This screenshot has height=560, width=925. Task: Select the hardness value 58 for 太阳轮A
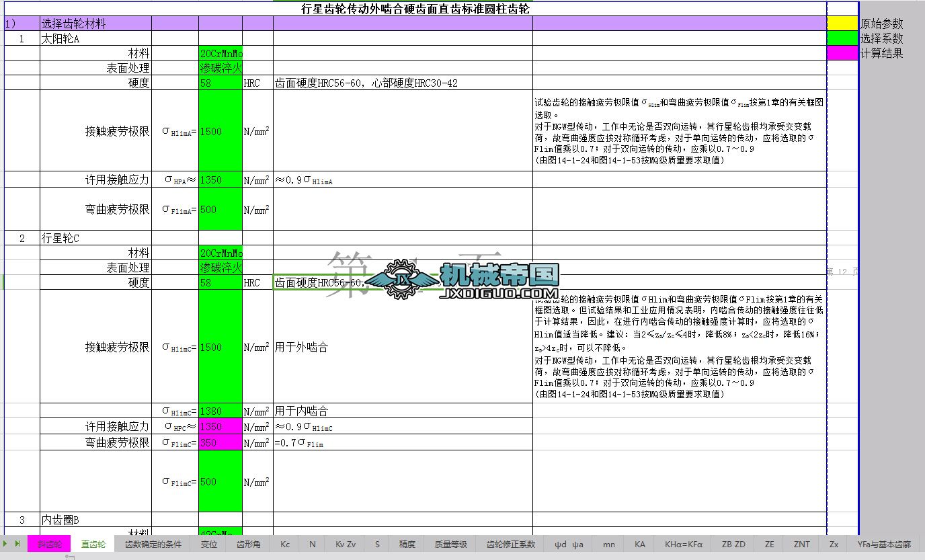pyautogui.click(x=220, y=83)
